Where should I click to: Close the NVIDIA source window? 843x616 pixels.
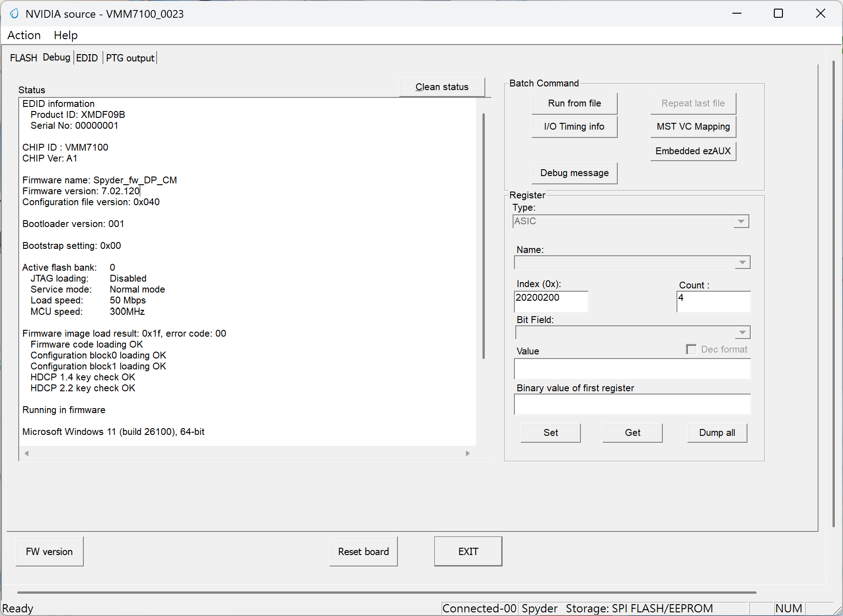[x=820, y=14]
